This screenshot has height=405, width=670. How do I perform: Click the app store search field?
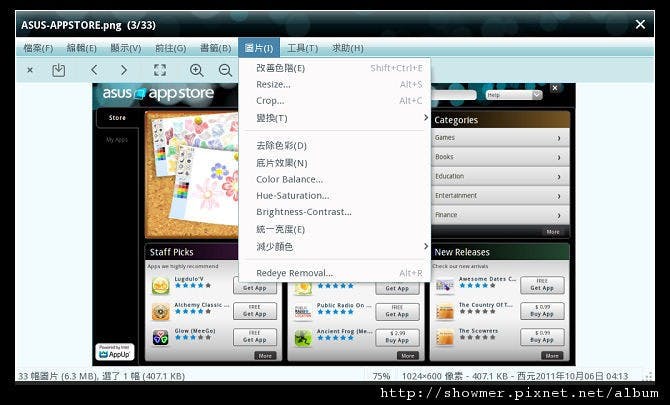[453, 95]
